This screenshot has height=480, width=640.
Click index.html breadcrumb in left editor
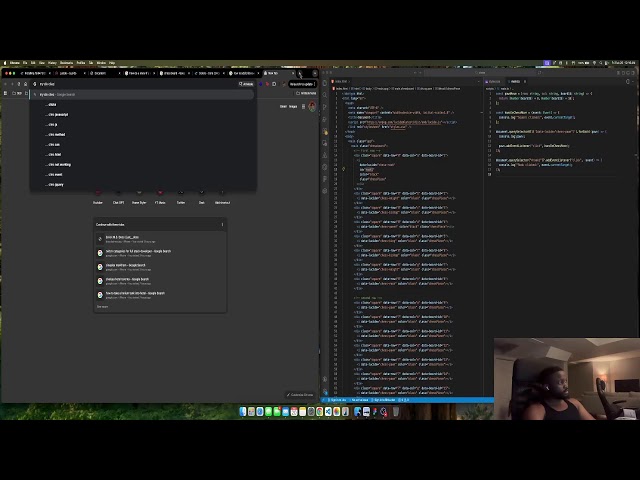(x=341, y=89)
